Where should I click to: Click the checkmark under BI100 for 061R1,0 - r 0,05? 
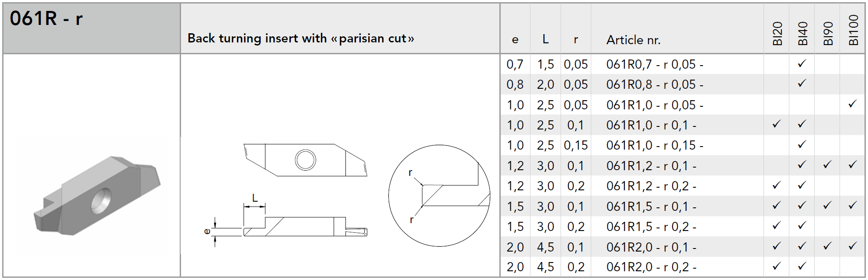852,104
